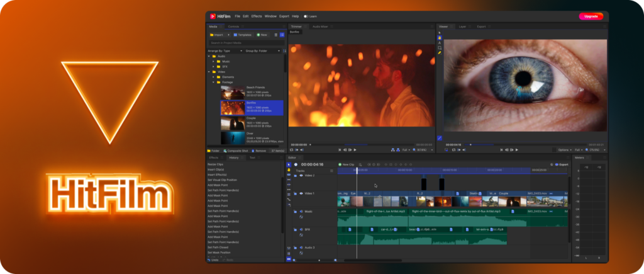The image size is (644, 274).
Task: Expand the SFX folder
Action: (x=214, y=67)
